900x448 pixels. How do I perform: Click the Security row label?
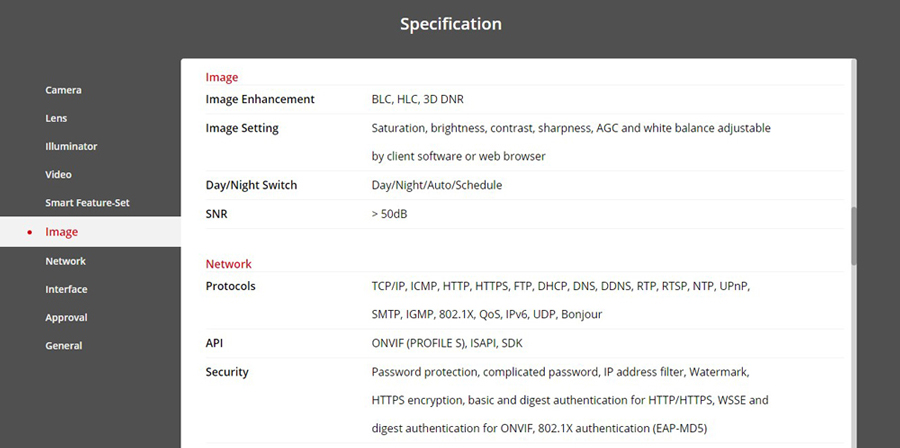(227, 372)
